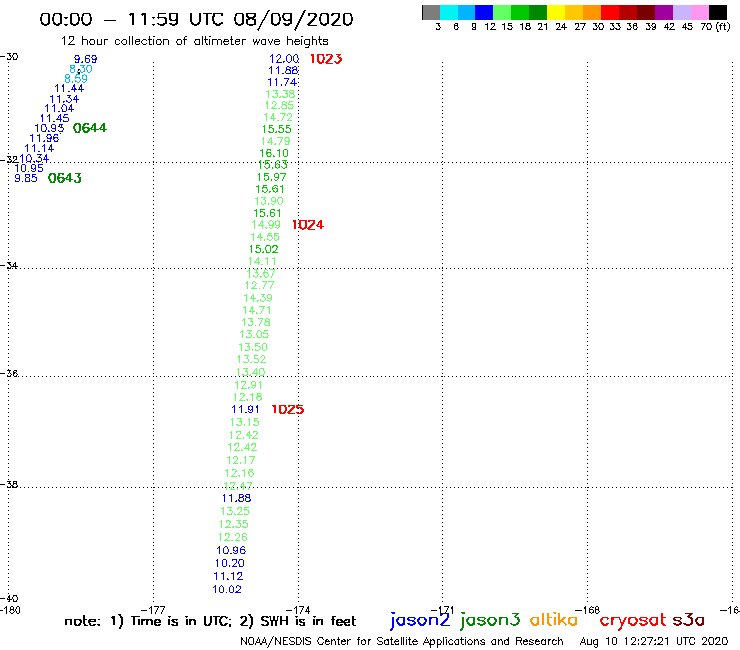Screen dimensions: 740x650
Task: Click the -34 latitude axis label
Action: click(9, 266)
